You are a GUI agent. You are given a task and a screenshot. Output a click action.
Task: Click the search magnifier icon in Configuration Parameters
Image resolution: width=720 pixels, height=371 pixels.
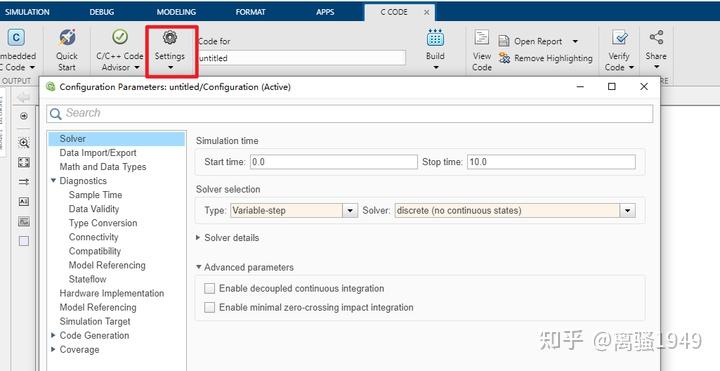pyautogui.click(x=56, y=114)
